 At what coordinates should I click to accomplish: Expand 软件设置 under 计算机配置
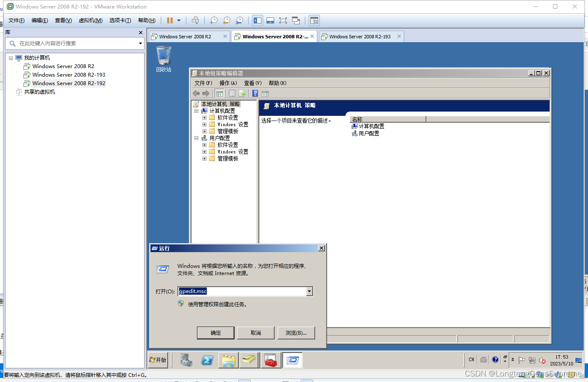coord(204,118)
